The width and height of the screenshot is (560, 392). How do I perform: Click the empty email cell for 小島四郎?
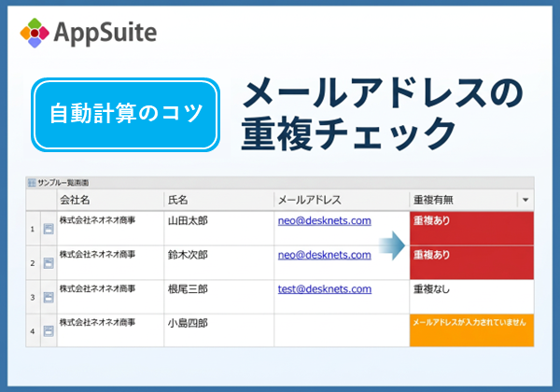342,330
